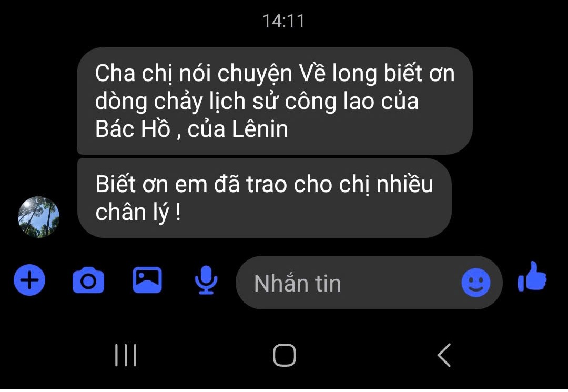Focus the Nhắn tin message field
568x392 pixels.
pyautogui.click(x=369, y=283)
